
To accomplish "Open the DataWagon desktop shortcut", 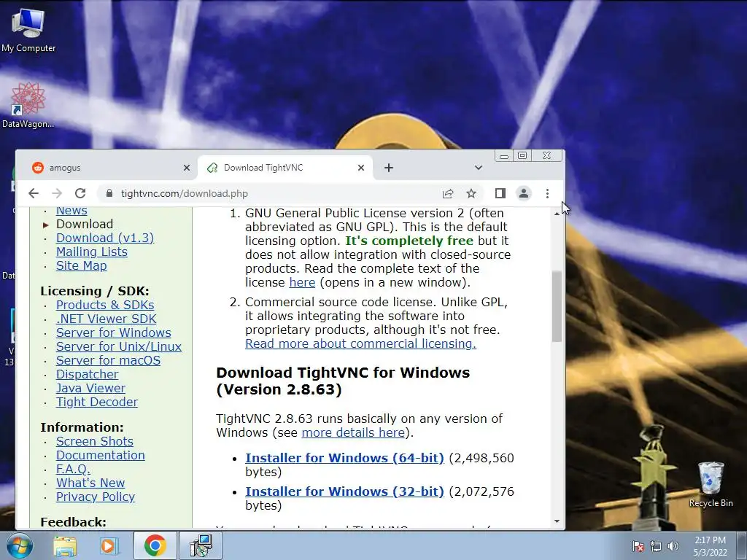I will tap(28, 106).
